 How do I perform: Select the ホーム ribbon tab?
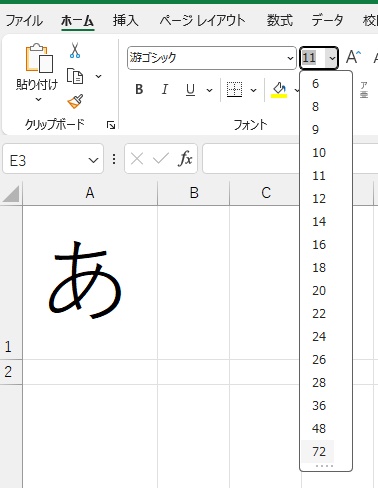[x=77, y=21]
